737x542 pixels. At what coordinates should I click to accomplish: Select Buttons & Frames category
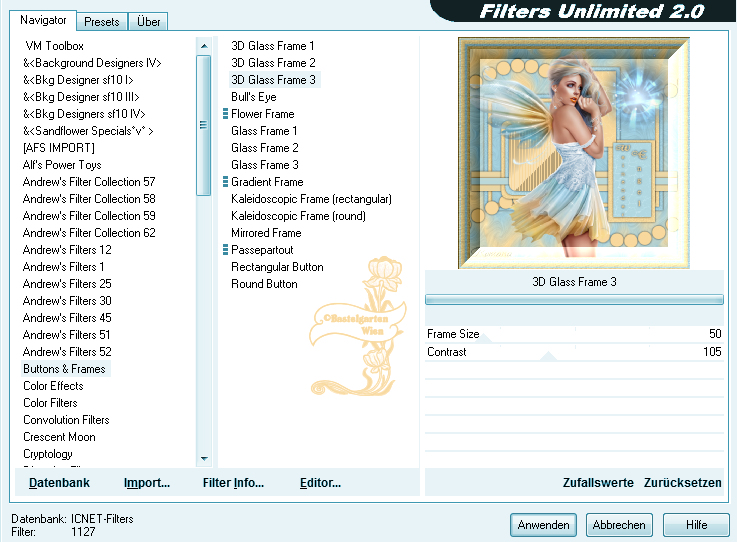click(x=65, y=369)
